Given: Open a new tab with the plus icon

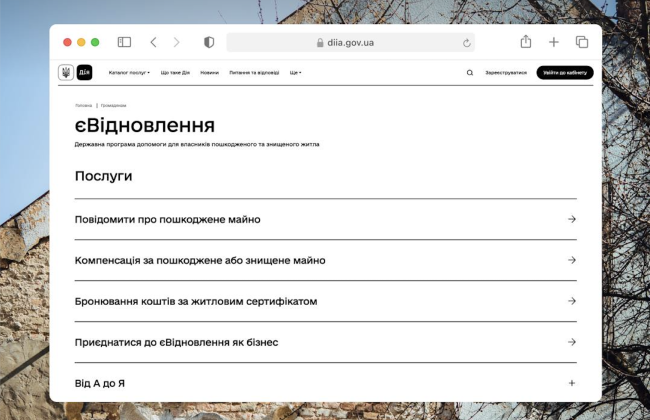Looking at the screenshot, I should click(554, 42).
